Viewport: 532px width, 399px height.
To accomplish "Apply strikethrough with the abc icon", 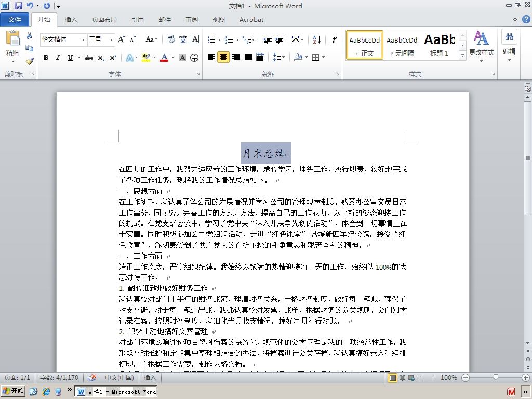I will pyautogui.click(x=89, y=58).
